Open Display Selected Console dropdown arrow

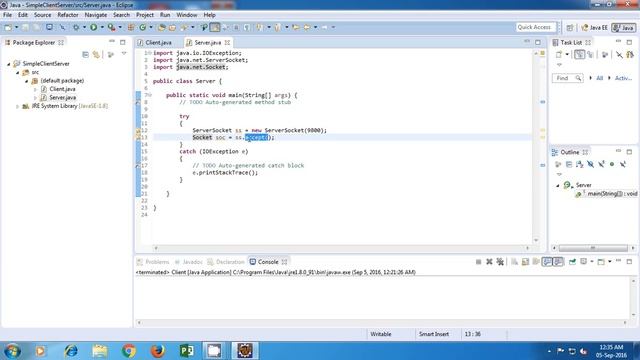pyautogui.click(x=592, y=262)
